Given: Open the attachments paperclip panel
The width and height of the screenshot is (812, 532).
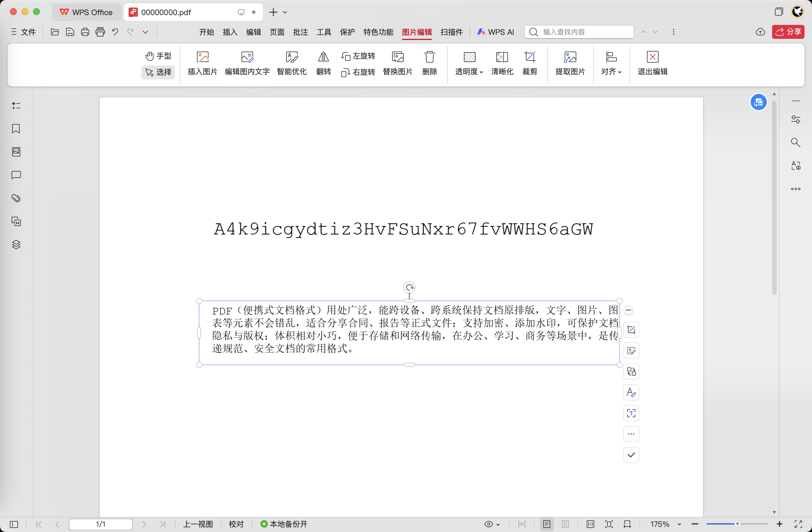Looking at the screenshot, I should 16,198.
